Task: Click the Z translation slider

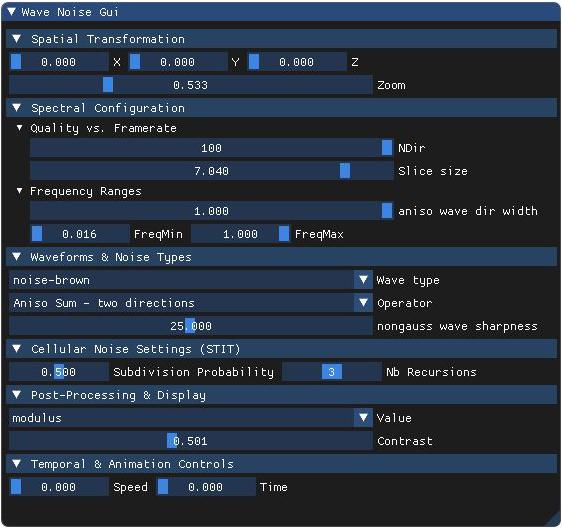Action: [297, 62]
